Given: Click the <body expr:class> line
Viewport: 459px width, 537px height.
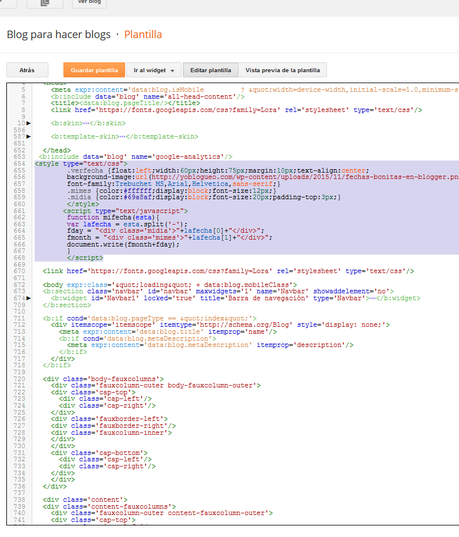Looking at the screenshot, I should click(170, 285).
